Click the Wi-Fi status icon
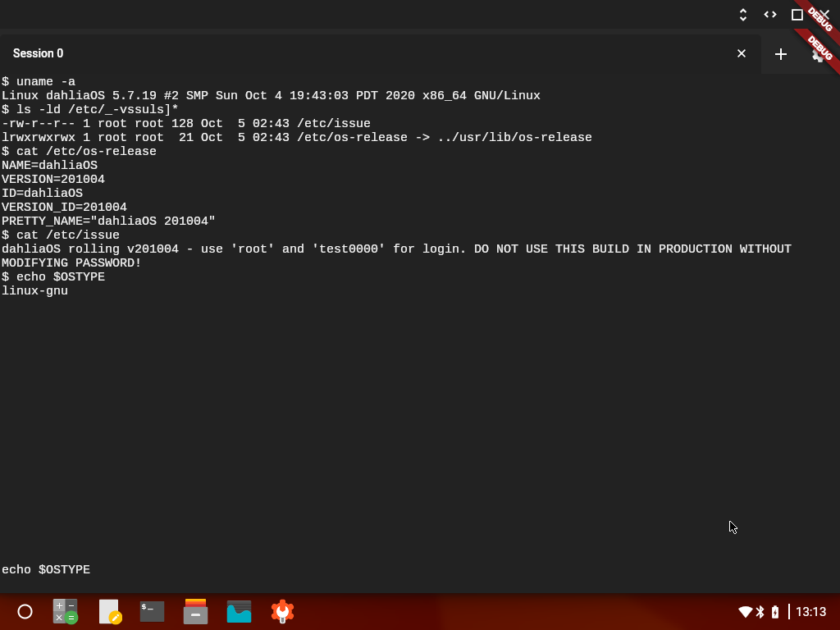The width and height of the screenshot is (840, 630). coord(745,612)
